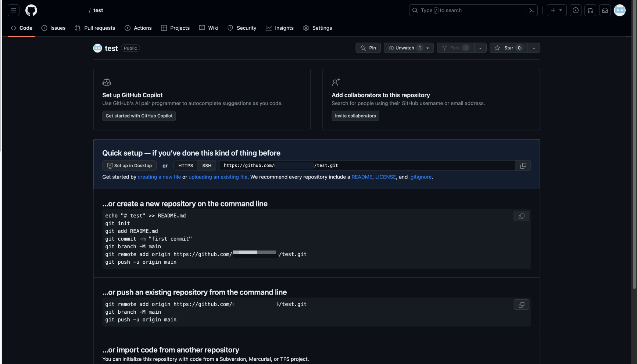Open user profile avatar menu
Image resolution: width=637 pixels, height=364 pixels.
(620, 10)
